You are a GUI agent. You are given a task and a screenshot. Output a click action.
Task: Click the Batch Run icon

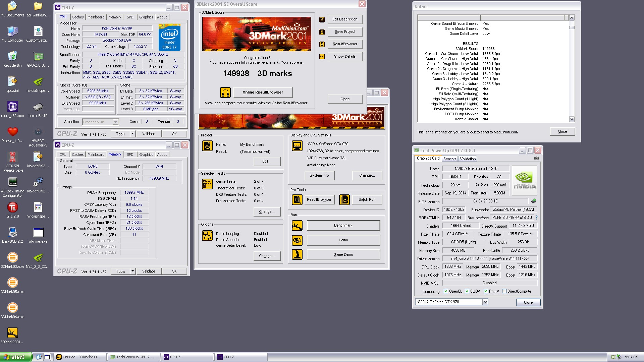tap(344, 200)
